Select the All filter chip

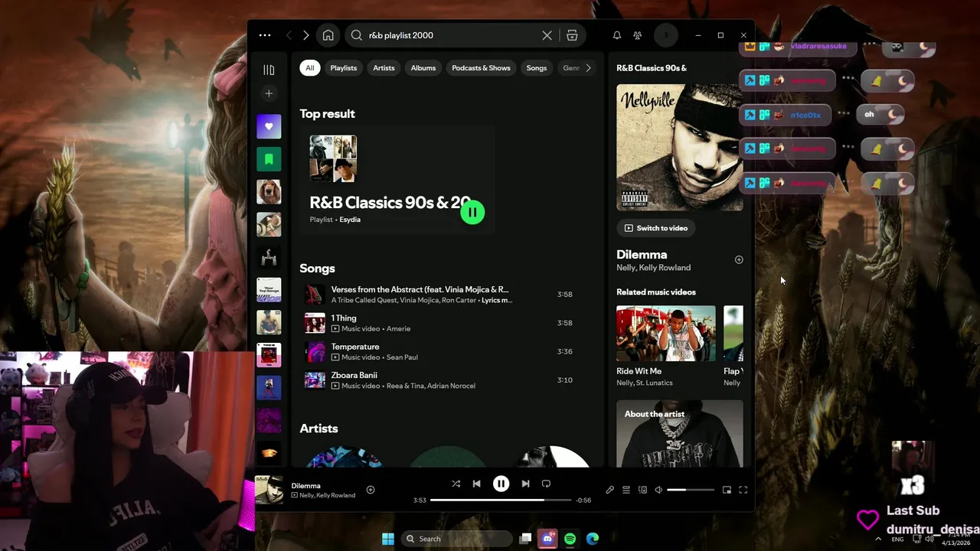click(309, 68)
